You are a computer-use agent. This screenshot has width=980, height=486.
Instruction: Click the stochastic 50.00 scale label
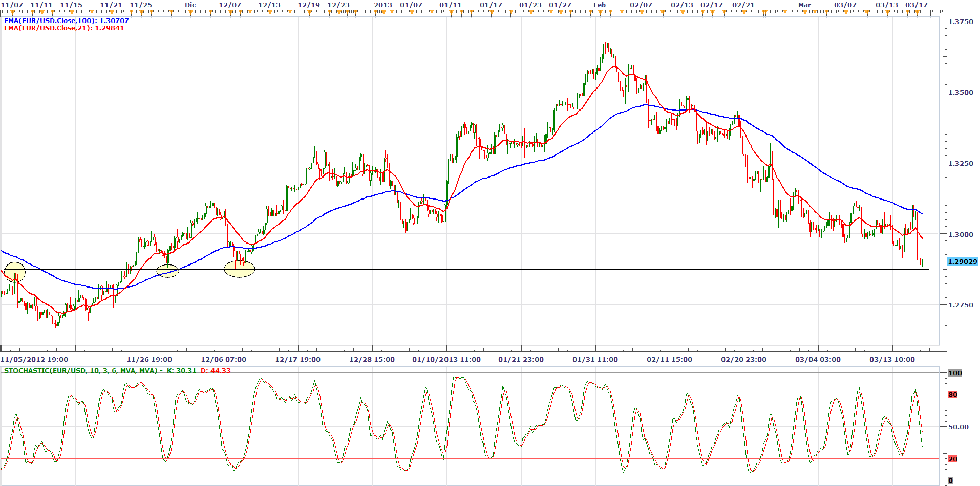(x=958, y=427)
